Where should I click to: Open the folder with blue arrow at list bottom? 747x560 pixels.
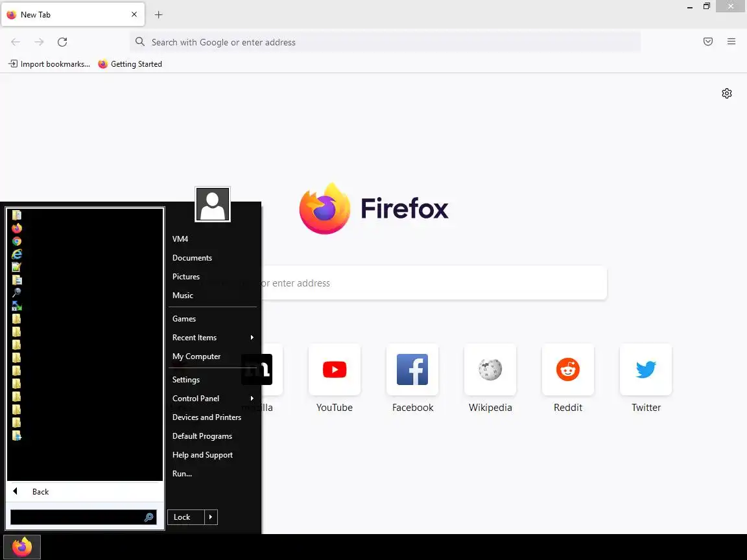(x=17, y=436)
